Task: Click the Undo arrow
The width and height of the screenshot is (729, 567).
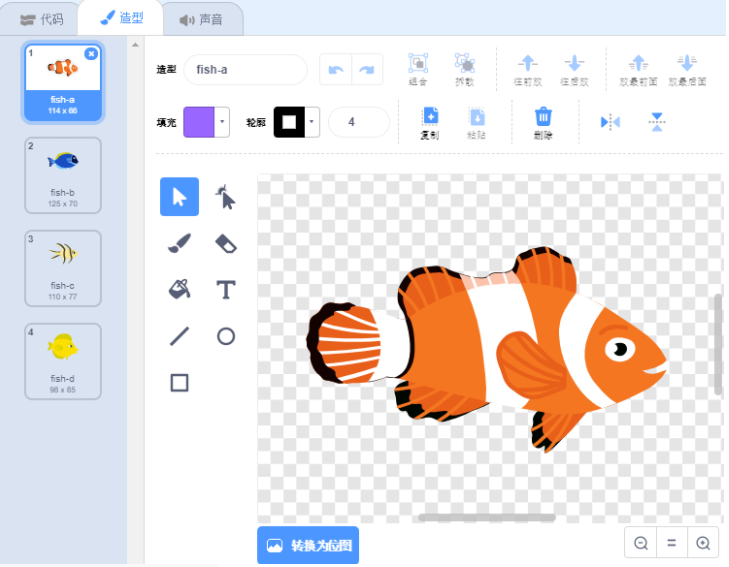Action: (x=336, y=70)
